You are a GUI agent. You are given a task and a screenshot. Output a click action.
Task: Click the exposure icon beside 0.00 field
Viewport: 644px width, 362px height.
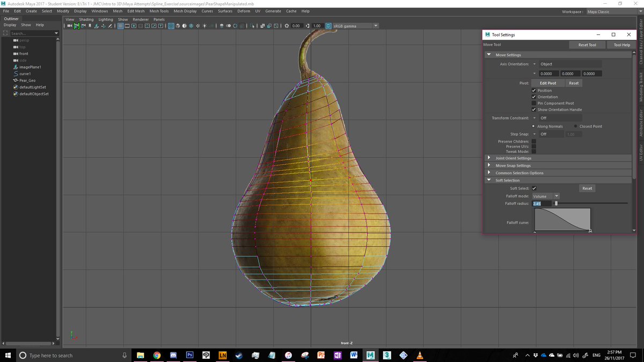[287, 26]
